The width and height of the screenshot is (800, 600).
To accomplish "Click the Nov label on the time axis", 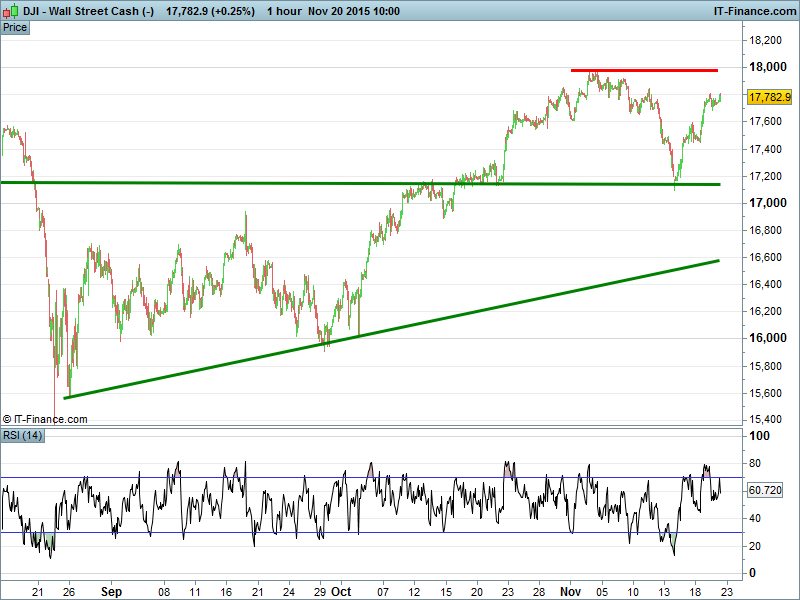I will [x=572, y=591].
